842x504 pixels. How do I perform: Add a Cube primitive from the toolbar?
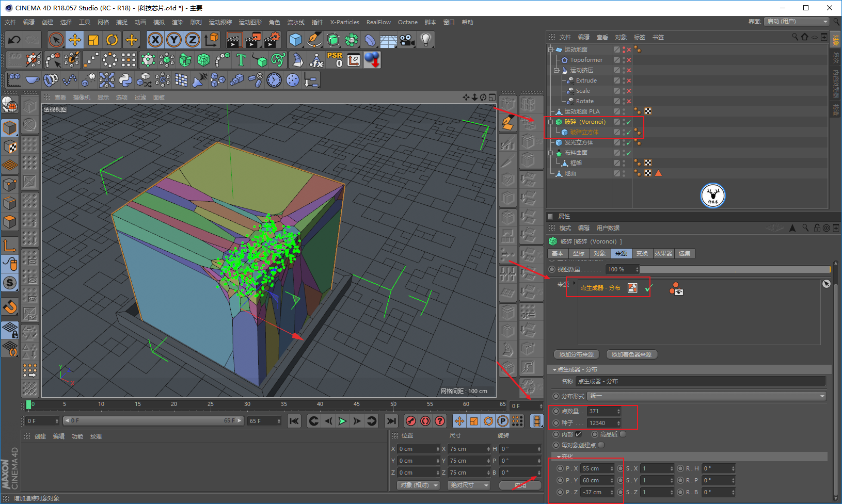(295, 40)
